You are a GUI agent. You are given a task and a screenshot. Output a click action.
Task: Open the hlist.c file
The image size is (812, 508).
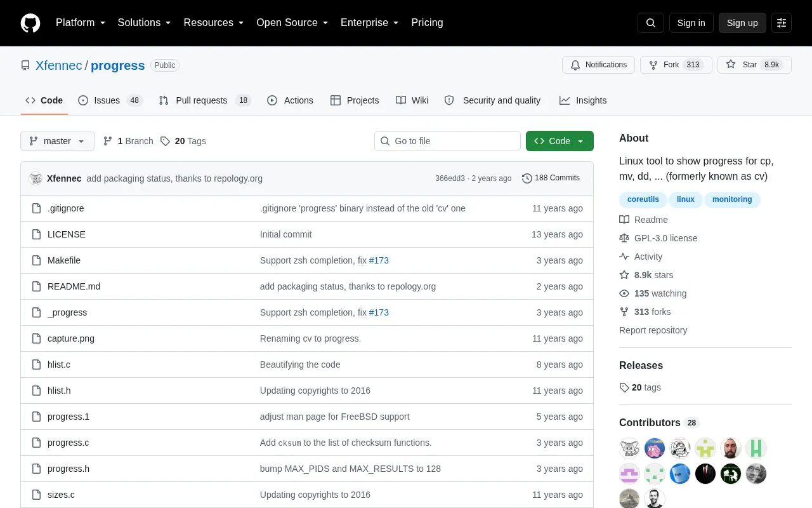(x=59, y=364)
